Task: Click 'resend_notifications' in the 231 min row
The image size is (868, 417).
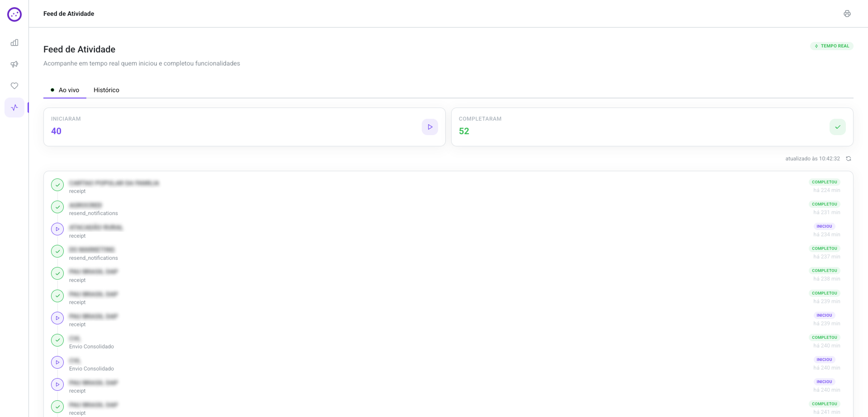Action: 94,213
